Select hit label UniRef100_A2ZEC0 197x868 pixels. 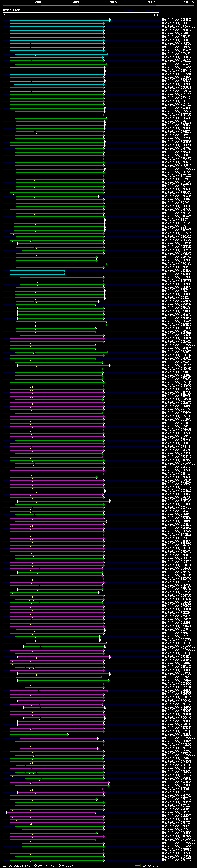pos(177,91)
